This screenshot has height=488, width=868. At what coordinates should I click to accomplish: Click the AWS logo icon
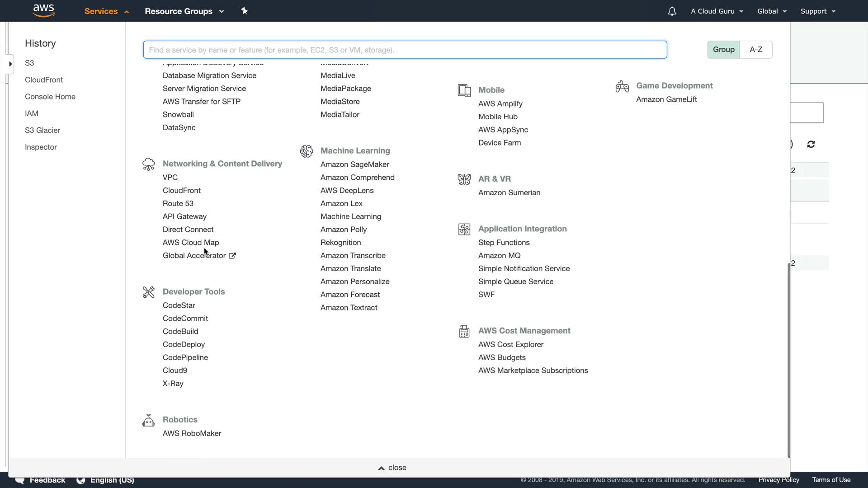click(x=44, y=10)
